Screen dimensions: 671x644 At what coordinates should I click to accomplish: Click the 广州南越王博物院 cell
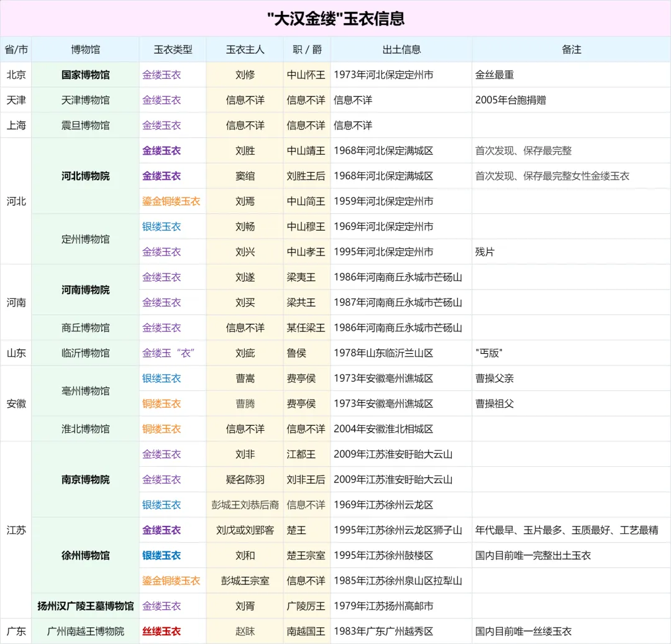[x=86, y=631]
